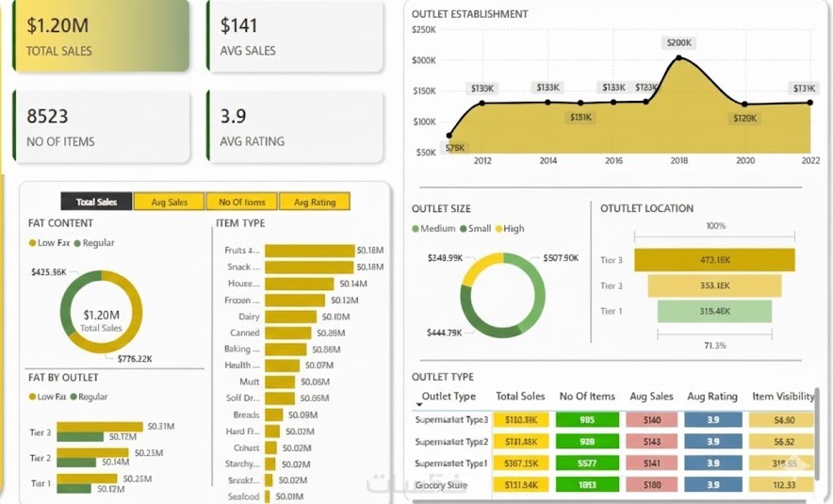Click the $200K peak point at 2018
The width and height of the screenshot is (833, 504).
pos(679,57)
